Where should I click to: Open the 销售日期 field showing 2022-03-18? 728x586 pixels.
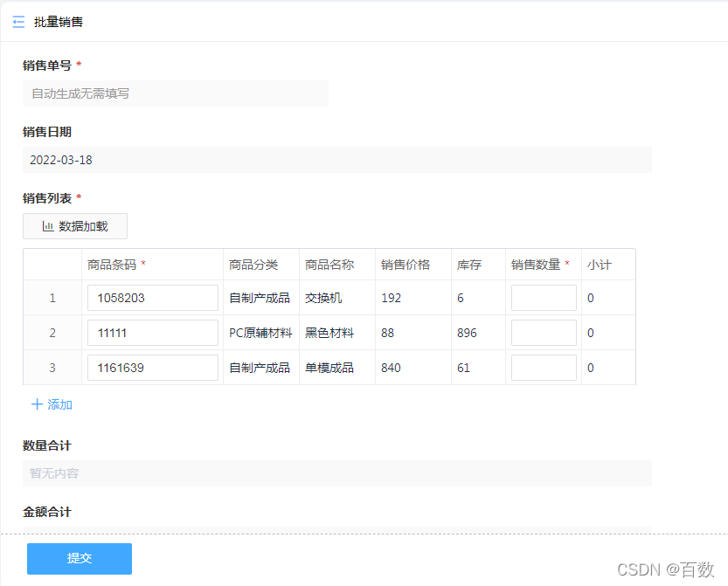point(337,160)
